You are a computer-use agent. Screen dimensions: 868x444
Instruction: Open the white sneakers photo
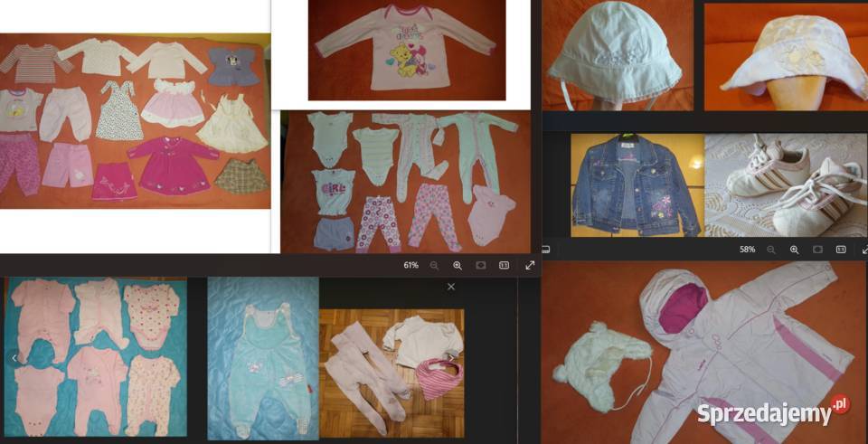click(784, 184)
